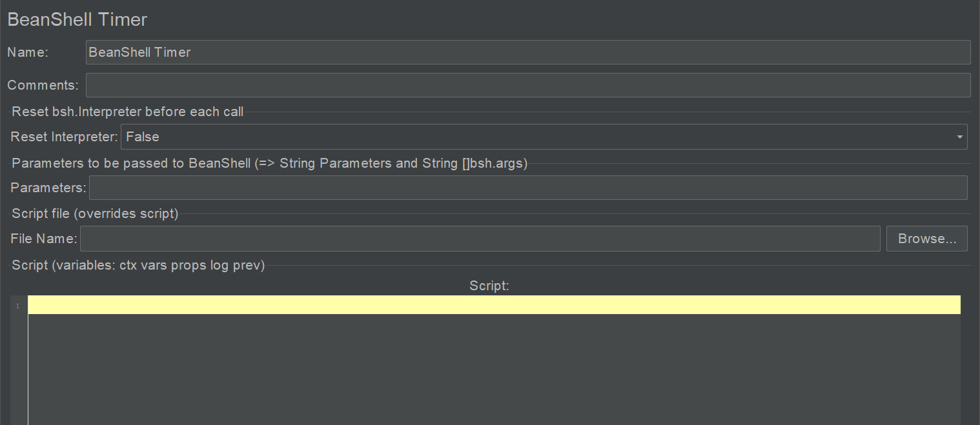Click the "Script (variables: ctx vars props log prev)" title
This screenshot has width=980, height=425.
pos(138,265)
